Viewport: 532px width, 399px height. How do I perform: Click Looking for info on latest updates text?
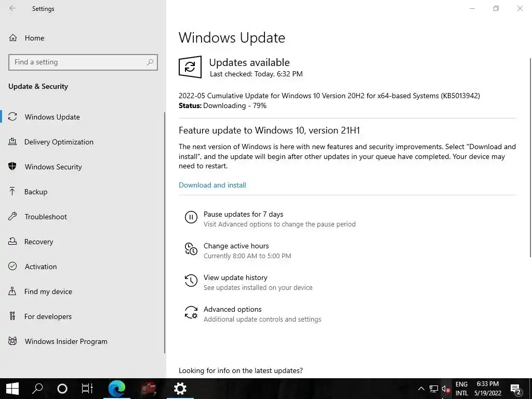pos(241,370)
